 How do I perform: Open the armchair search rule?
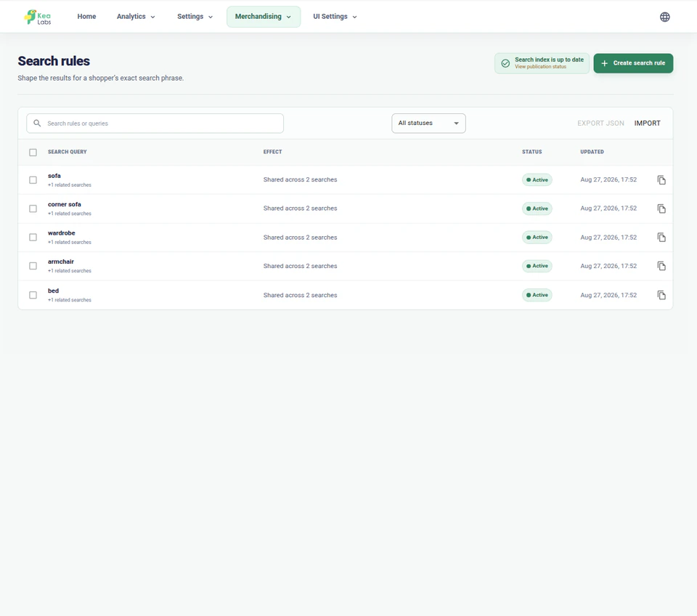61,262
